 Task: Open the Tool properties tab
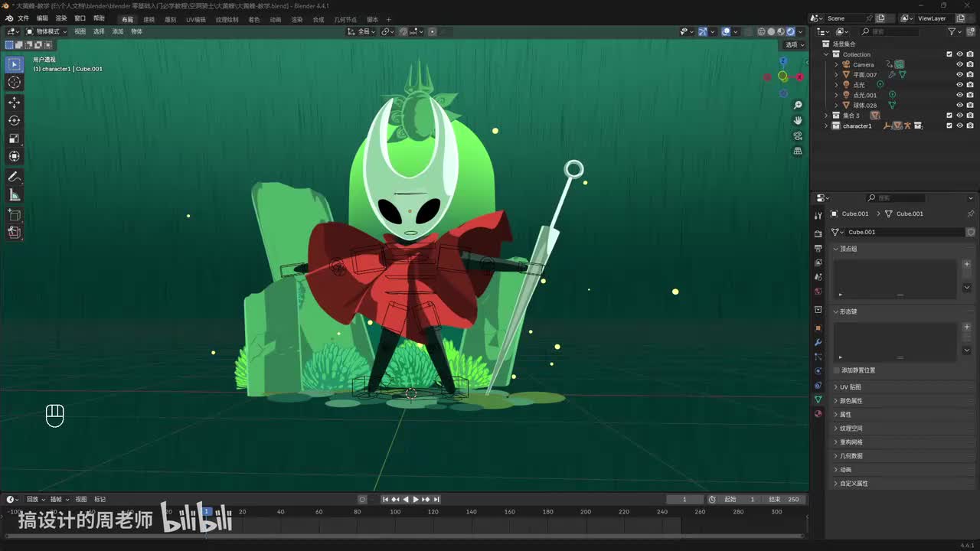coord(818,216)
